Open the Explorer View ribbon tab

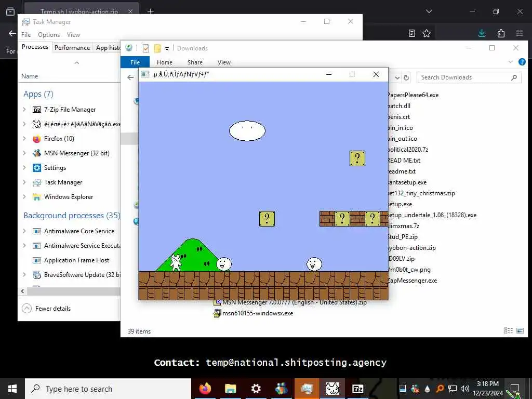[224, 62]
